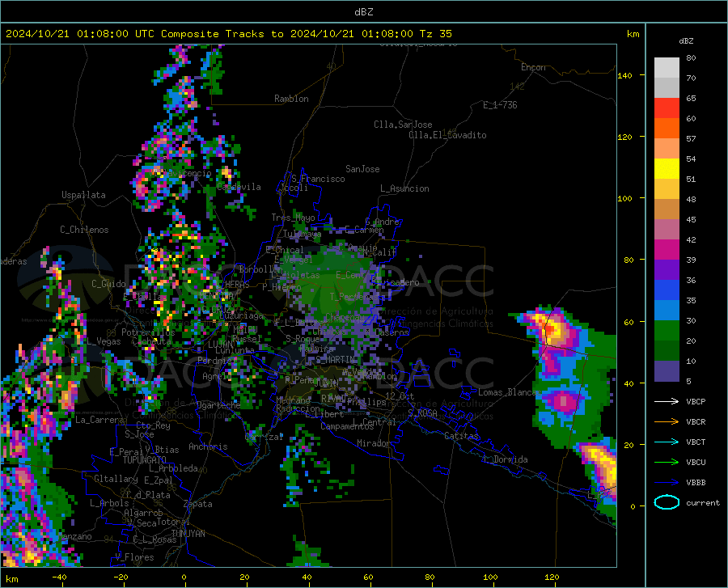Viewport: 728px width, 588px height.
Task: Click the 140 km tick on vertical axis
Action: click(624, 76)
